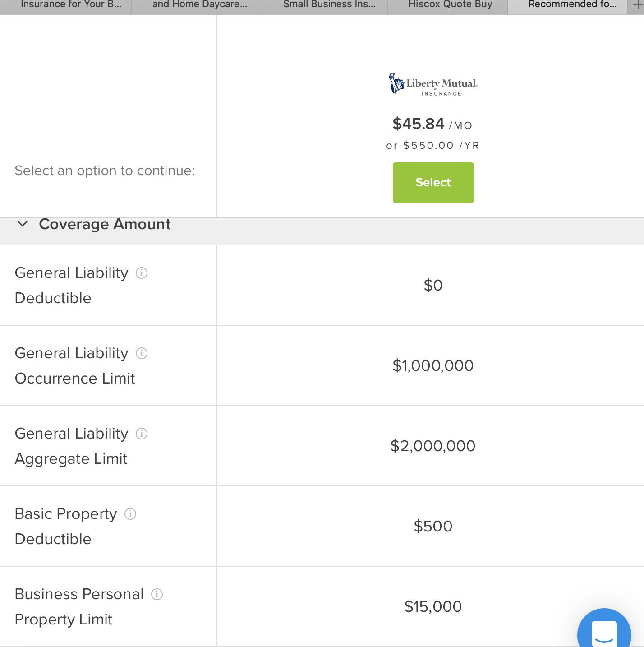Viewport: 644px width, 647px height.
Task: Click the Coverage Amount section header
Action: point(105,224)
